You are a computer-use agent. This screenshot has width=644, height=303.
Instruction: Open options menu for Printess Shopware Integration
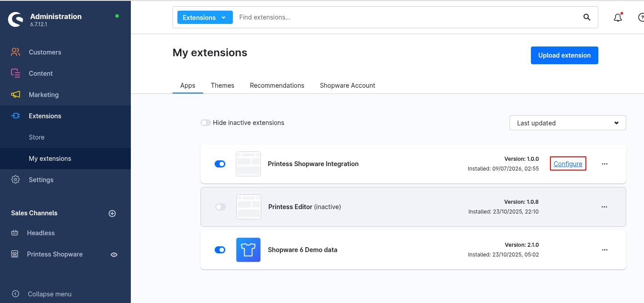[605, 164]
